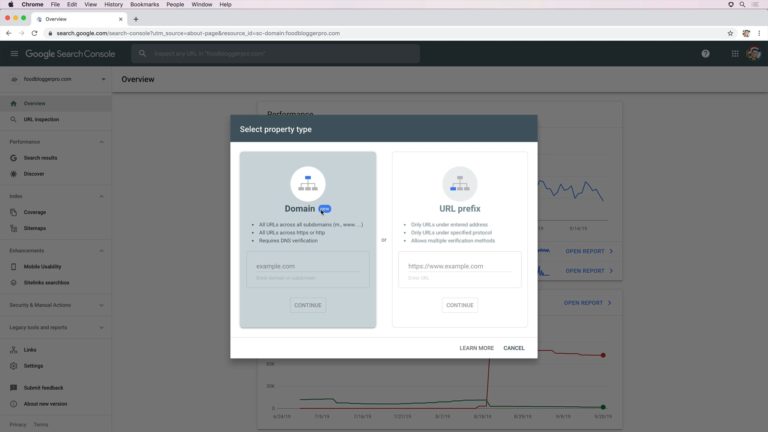Screen dimensions: 768x432
Task: Click the Chrome address bar
Action: (384, 33)
